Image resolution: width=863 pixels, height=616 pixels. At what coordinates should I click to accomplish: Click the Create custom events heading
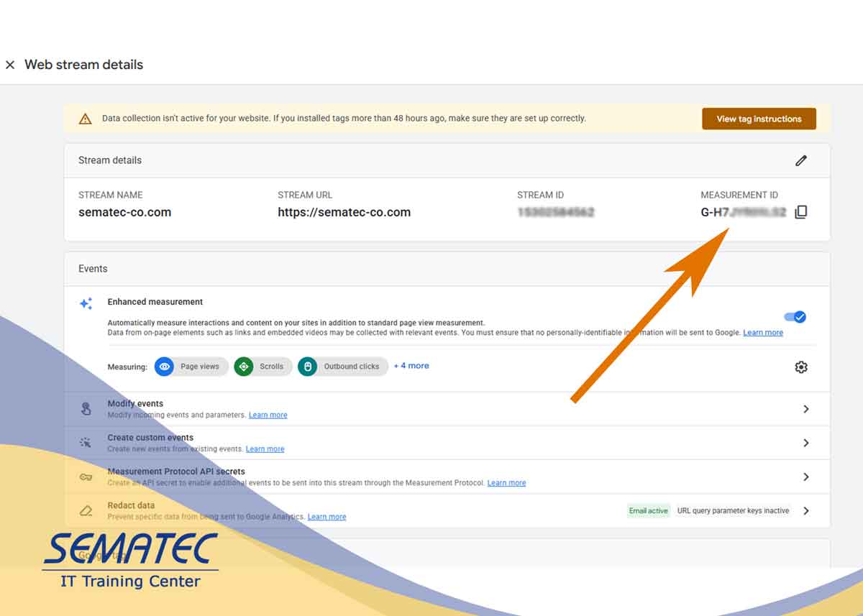click(x=150, y=438)
